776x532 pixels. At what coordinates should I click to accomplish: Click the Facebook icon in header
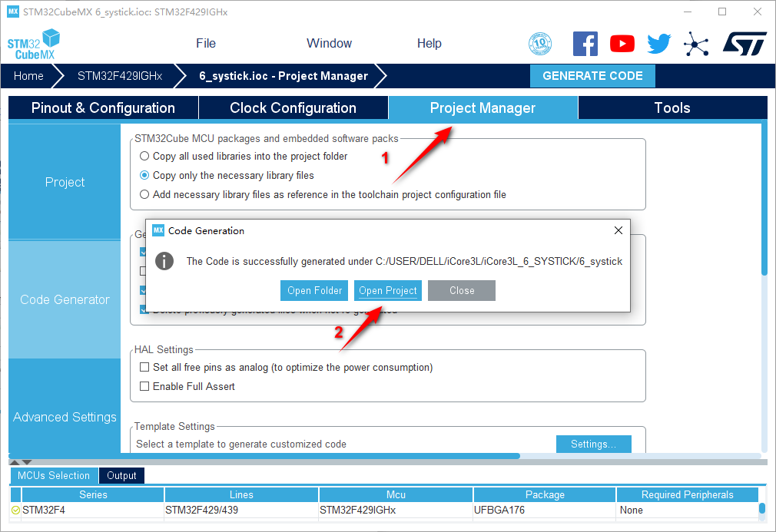pos(585,44)
